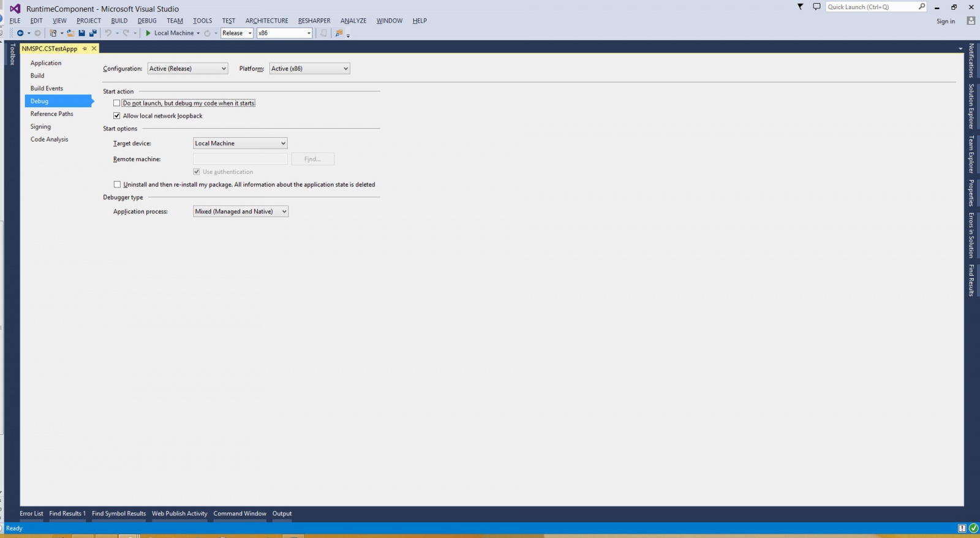This screenshot has height=538, width=980.
Task: Open the x86 solution platform dropdown
Action: point(284,33)
